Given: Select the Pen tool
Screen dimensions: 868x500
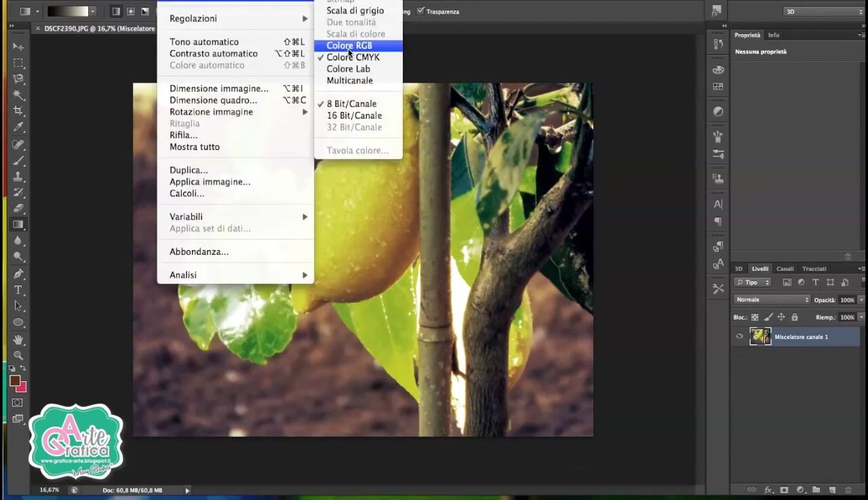Looking at the screenshot, I should (18, 274).
